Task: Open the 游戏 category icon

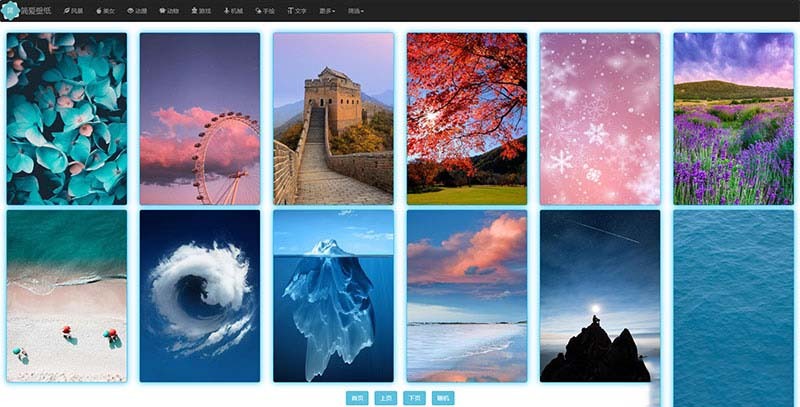Action: pos(201,10)
